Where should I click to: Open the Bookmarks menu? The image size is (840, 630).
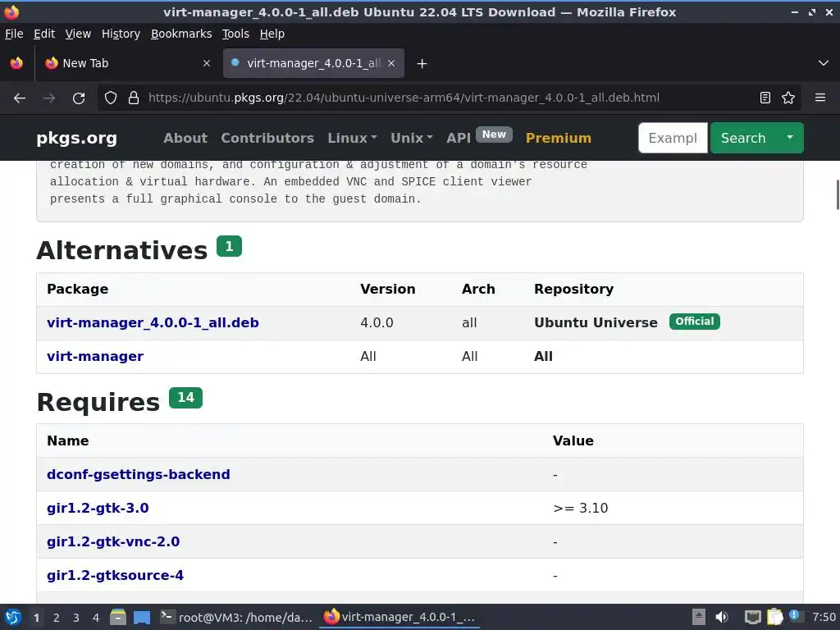click(181, 34)
